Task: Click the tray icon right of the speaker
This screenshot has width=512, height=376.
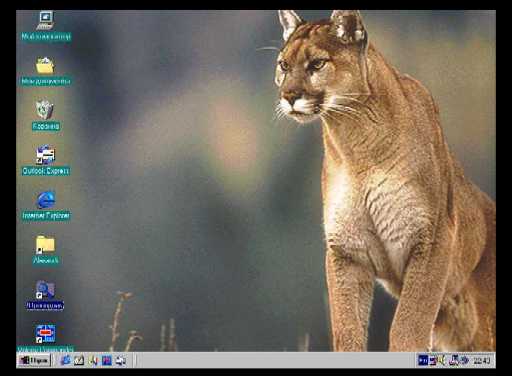Action: (x=454, y=360)
